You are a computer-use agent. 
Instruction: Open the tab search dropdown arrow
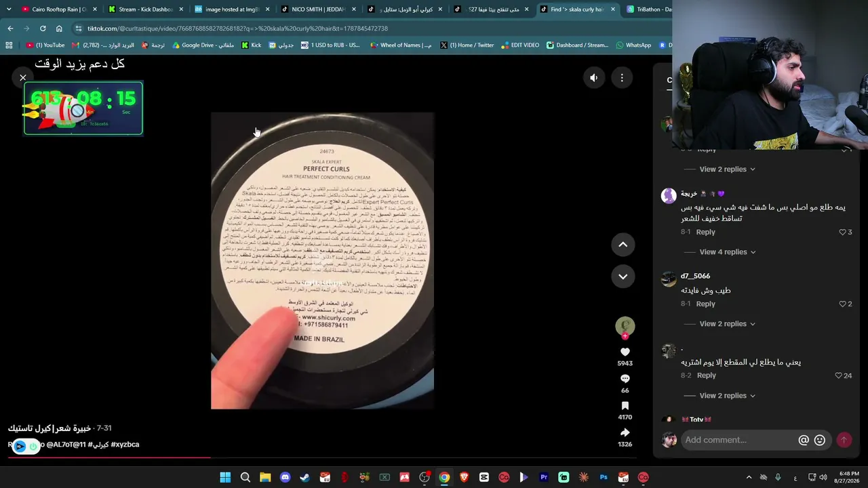point(8,9)
